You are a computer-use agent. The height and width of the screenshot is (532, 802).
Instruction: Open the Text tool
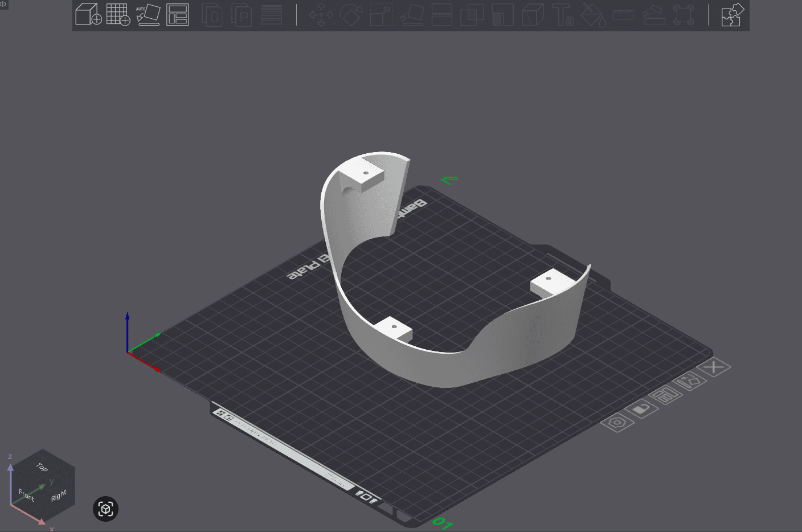point(562,15)
